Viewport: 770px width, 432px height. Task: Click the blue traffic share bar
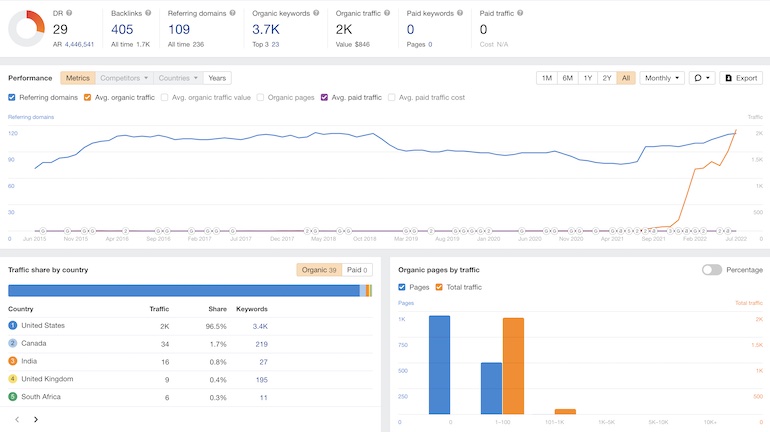(x=184, y=291)
